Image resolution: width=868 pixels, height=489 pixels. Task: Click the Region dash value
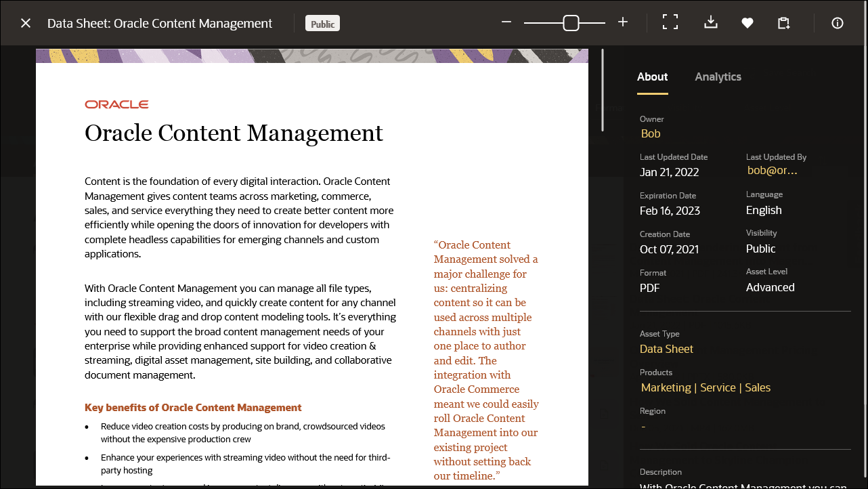643,427
